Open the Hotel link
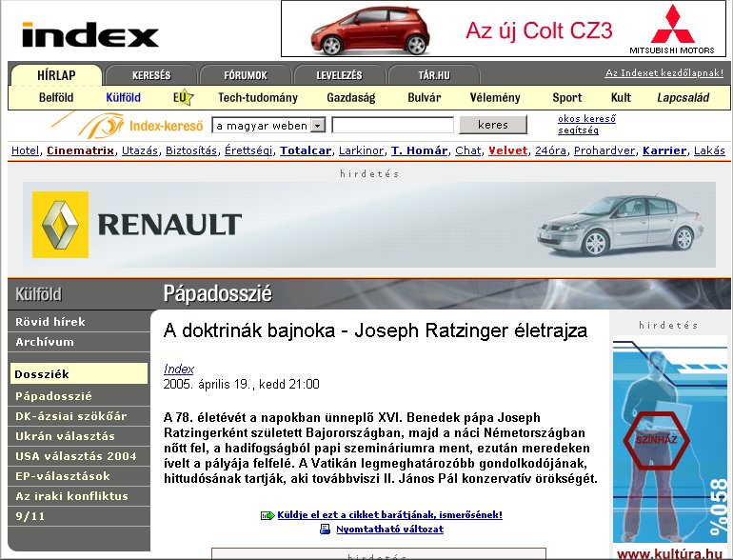 (x=26, y=150)
